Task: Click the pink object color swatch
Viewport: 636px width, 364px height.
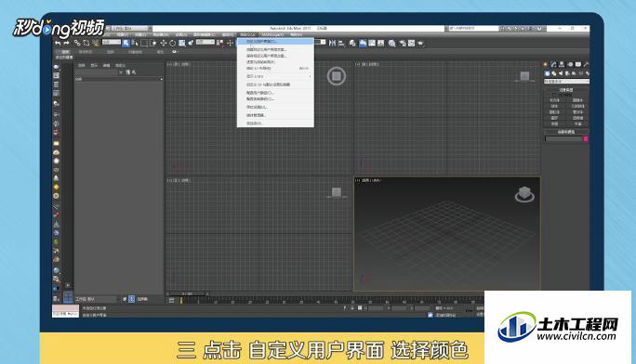Action: [x=585, y=139]
